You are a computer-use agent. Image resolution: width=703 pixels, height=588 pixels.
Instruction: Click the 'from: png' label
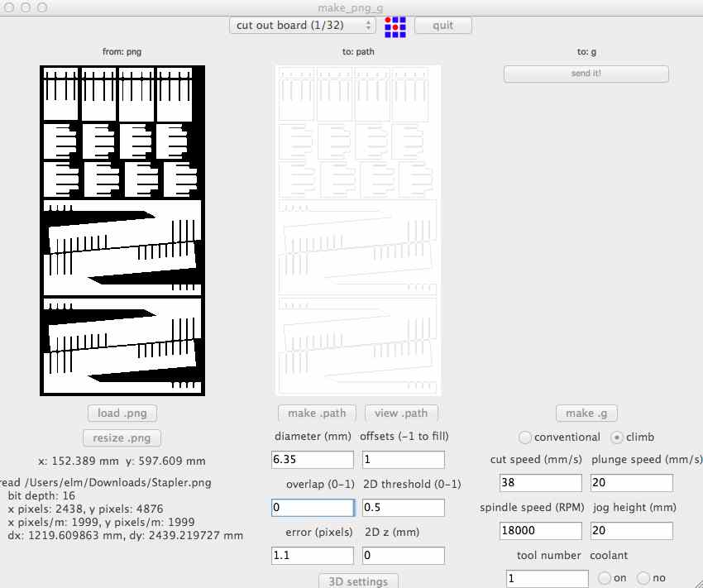[122, 51]
